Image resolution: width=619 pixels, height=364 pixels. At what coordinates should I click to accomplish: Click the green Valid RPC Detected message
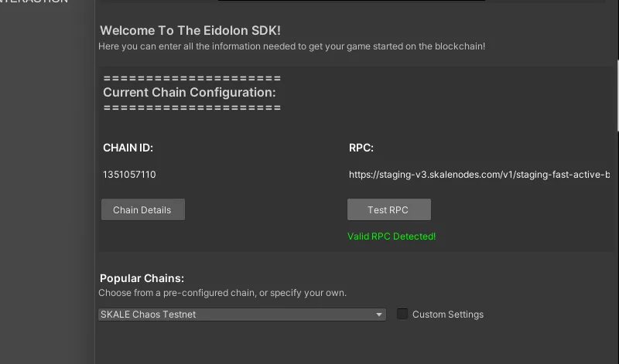[392, 236]
